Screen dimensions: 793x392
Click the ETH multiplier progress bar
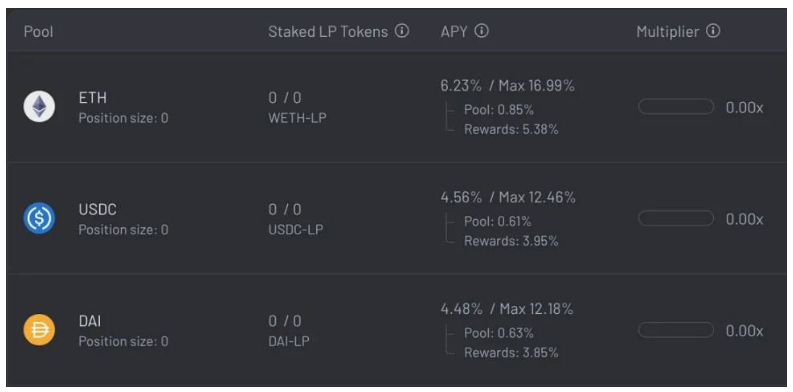(x=676, y=107)
